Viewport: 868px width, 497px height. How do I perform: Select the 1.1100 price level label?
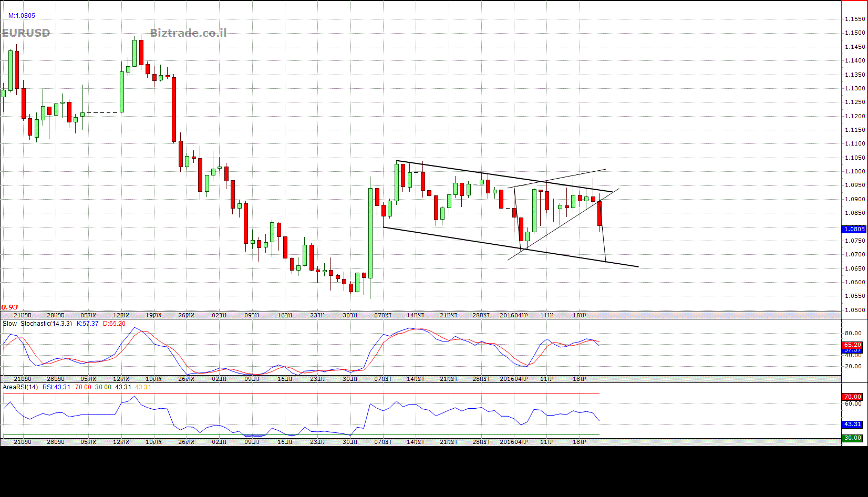(855, 143)
